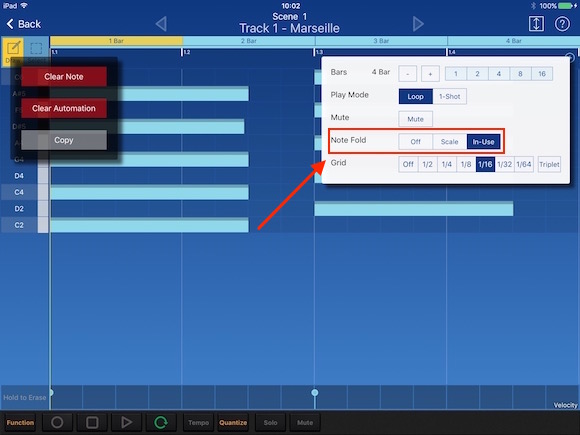Toggle Solo in the bottom bar
The image size is (580, 435).
click(270, 422)
